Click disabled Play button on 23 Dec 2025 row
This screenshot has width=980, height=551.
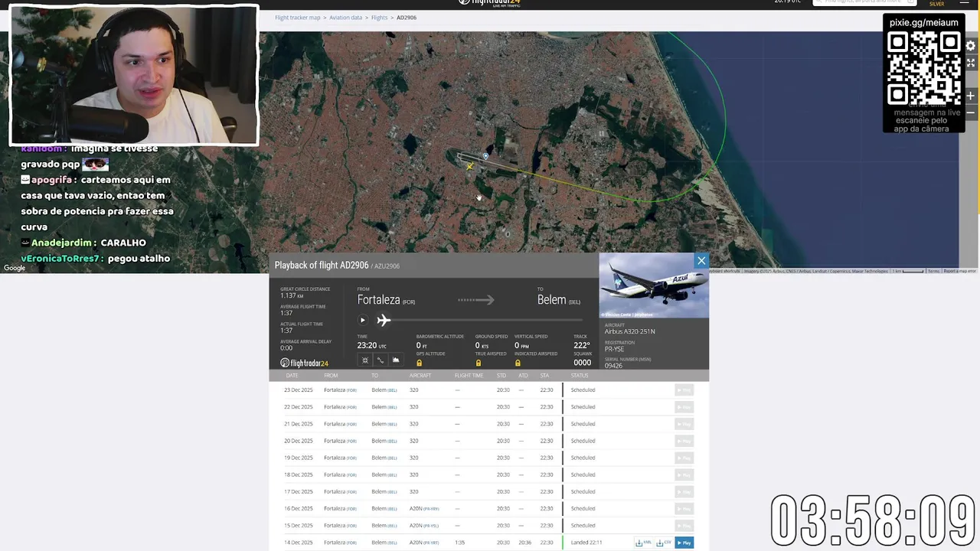click(684, 390)
